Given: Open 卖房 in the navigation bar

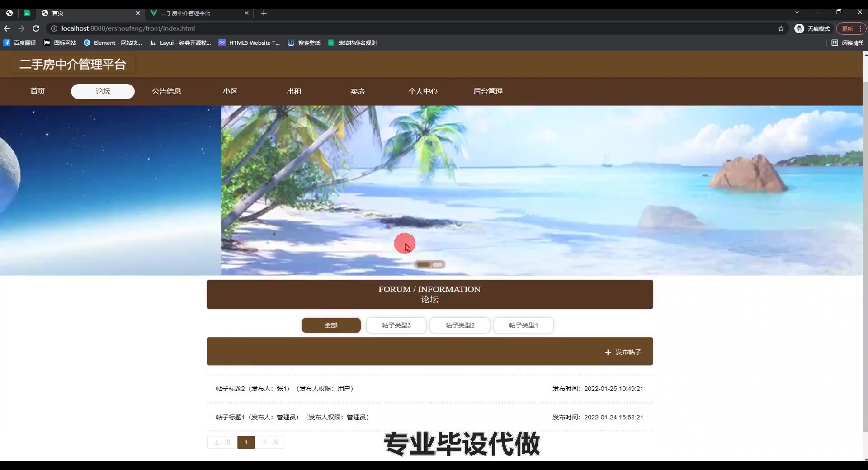Looking at the screenshot, I should (x=358, y=91).
